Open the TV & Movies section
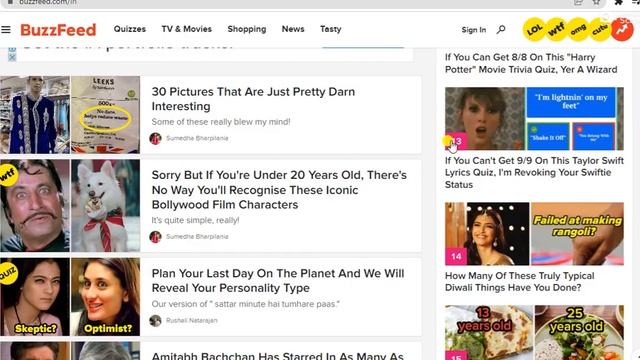 tap(187, 29)
